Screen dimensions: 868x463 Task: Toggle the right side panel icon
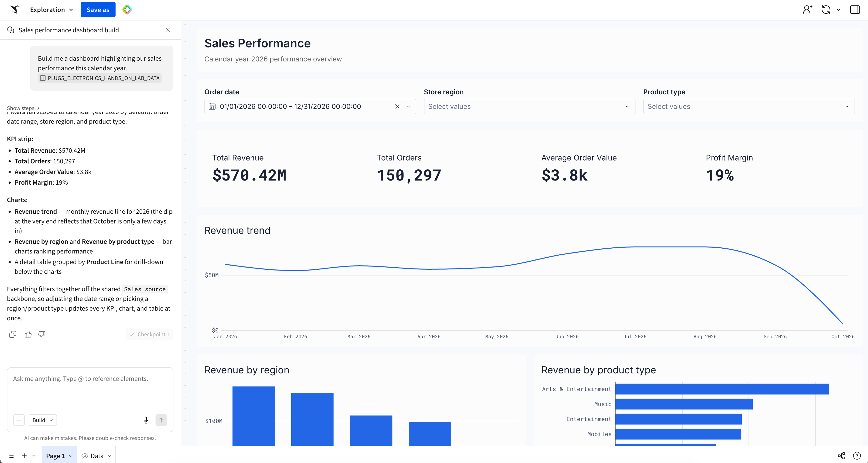[855, 9]
